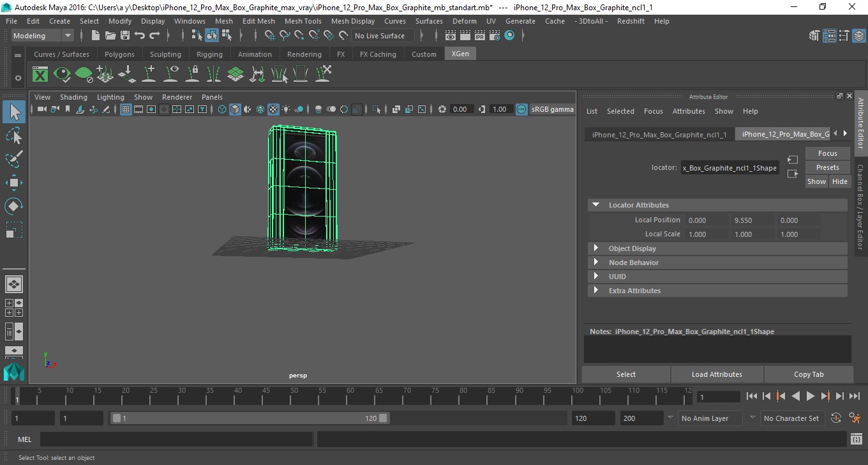Open the Redshift menu
This screenshot has height=465, width=868.
coord(631,21)
